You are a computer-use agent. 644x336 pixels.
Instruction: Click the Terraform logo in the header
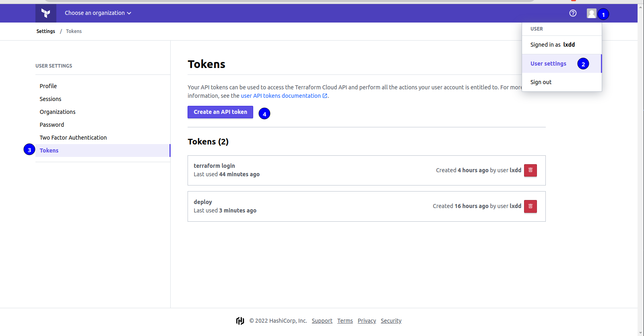(46, 13)
